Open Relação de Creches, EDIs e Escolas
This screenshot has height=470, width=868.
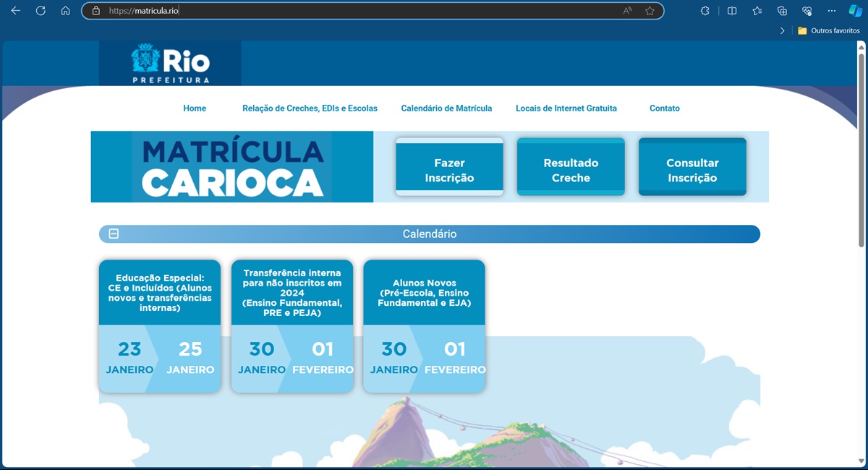point(310,108)
